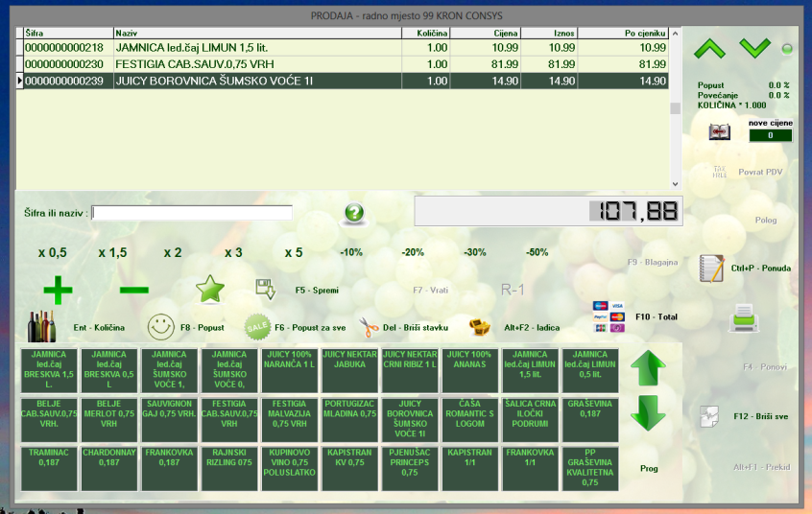
Task: Apply the -20% discount
Action: pyautogui.click(x=413, y=252)
